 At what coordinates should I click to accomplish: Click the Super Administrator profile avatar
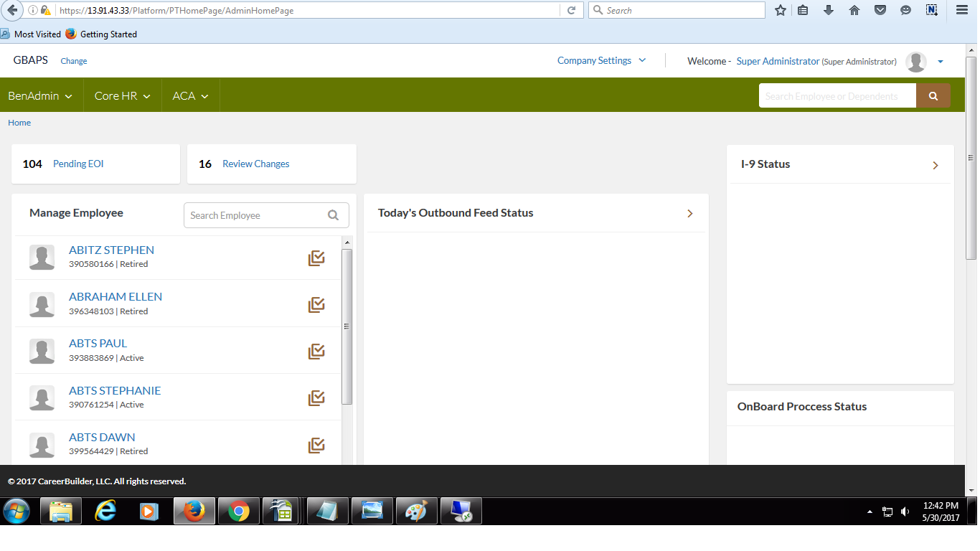(x=916, y=62)
